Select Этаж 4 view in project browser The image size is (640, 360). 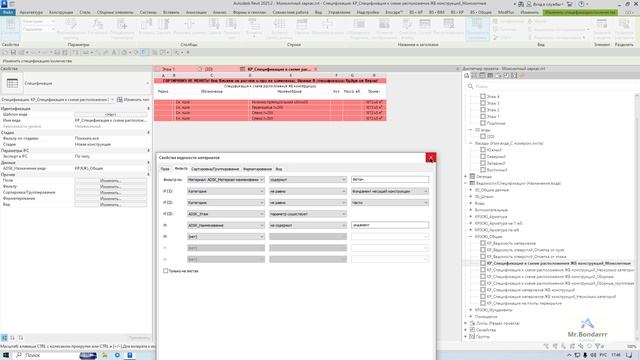point(493,97)
